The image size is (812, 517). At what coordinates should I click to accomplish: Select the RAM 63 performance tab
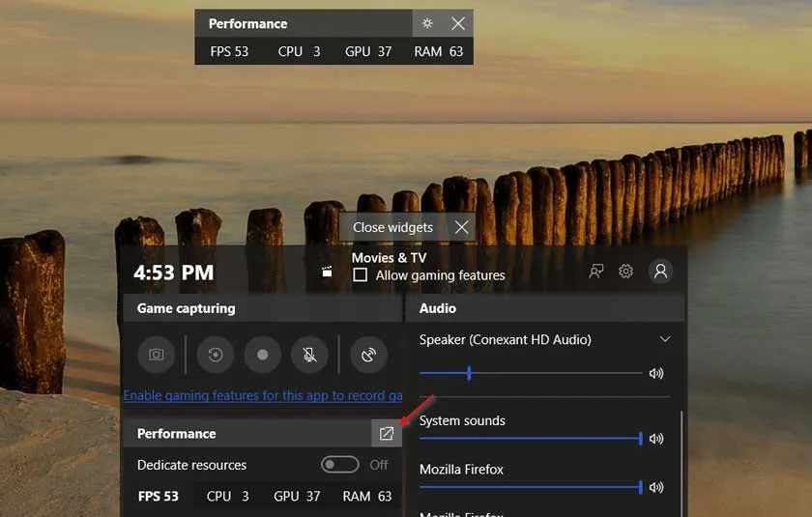click(366, 496)
